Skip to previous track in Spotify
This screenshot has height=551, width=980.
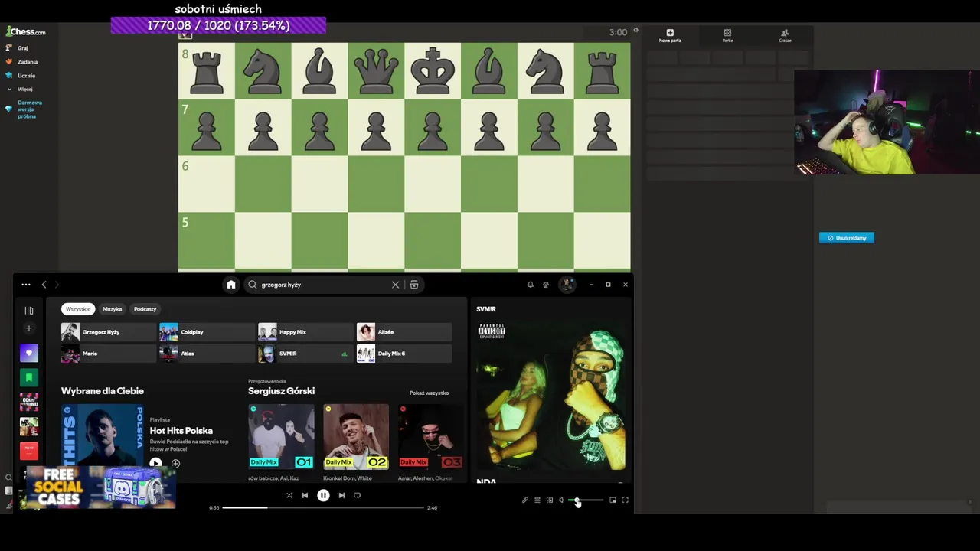[305, 495]
